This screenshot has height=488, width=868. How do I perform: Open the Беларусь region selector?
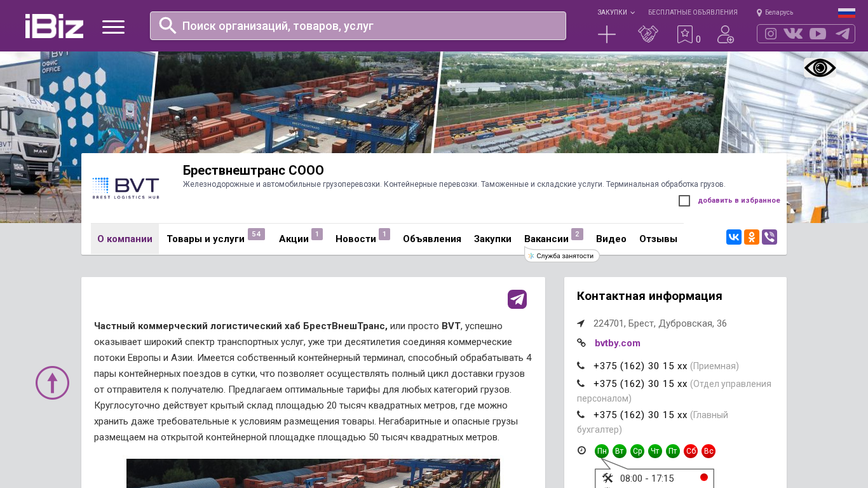pos(779,12)
